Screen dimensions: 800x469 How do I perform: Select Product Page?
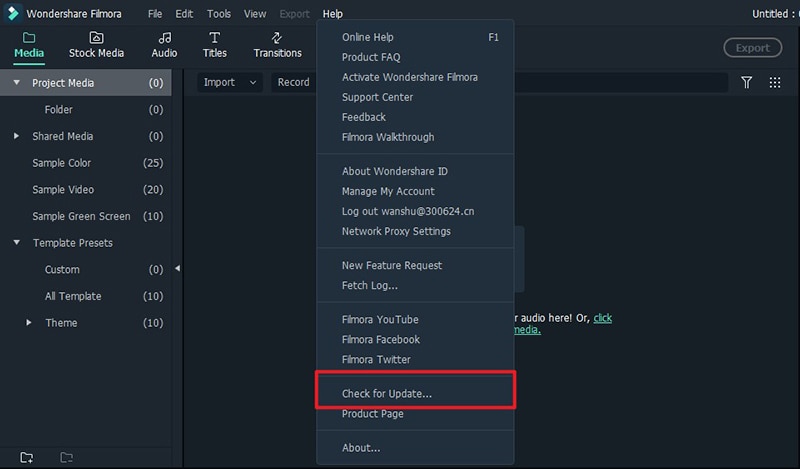click(x=415, y=413)
